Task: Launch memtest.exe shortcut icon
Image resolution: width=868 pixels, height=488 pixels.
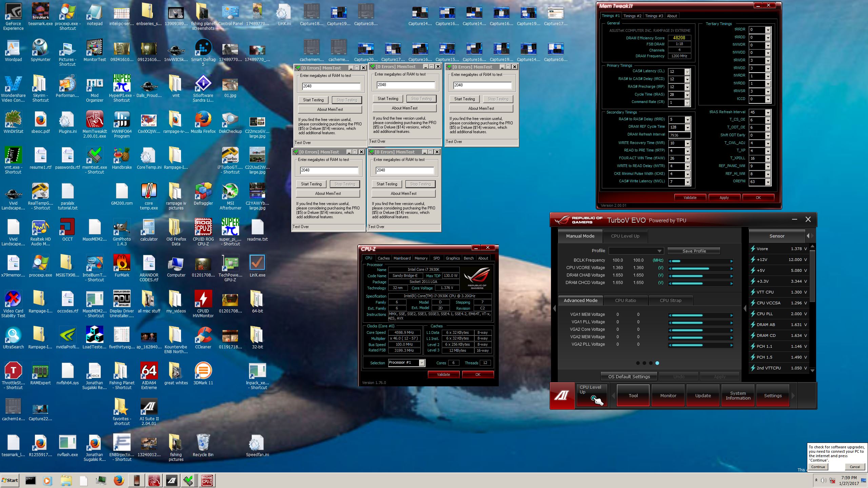Action: (x=95, y=160)
